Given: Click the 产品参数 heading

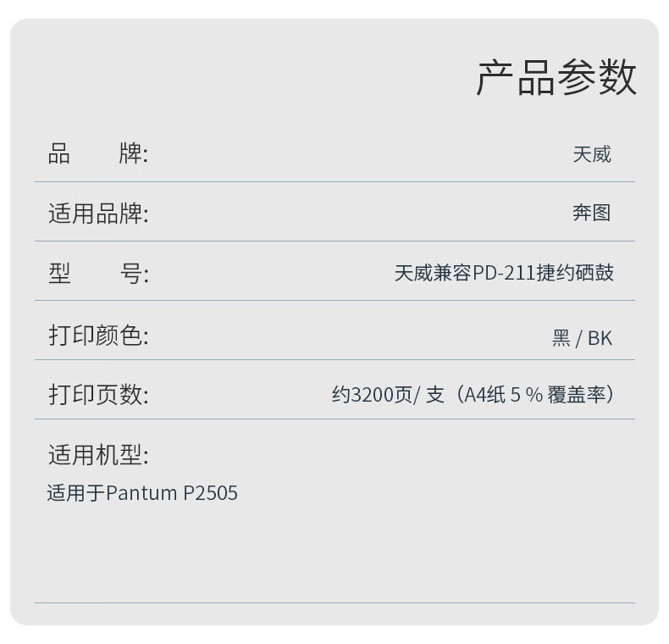Looking at the screenshot, I should 556,77.
